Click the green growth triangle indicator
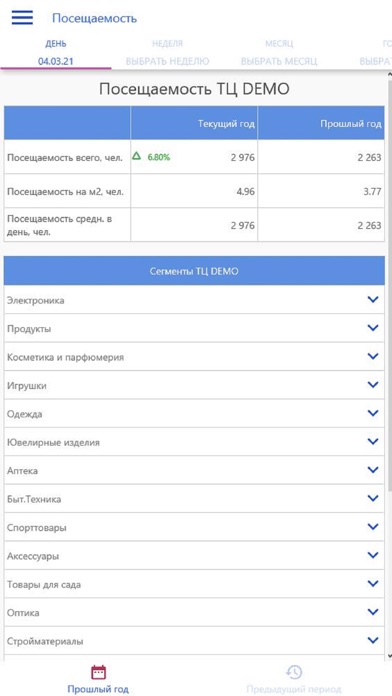Image resolution: width=392 pixels, height=696 pixels. pyautogui.click(x=137, y=156)
